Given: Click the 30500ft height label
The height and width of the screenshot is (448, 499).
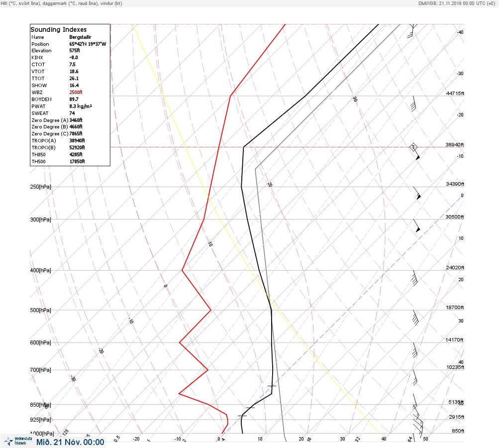Looking at the screenshot, I should click(x=454, y=217).
